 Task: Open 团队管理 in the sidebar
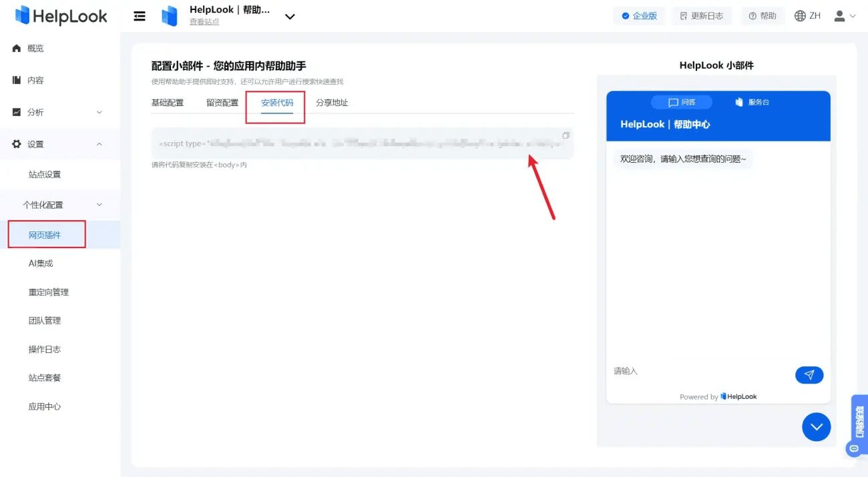[45, 321]
